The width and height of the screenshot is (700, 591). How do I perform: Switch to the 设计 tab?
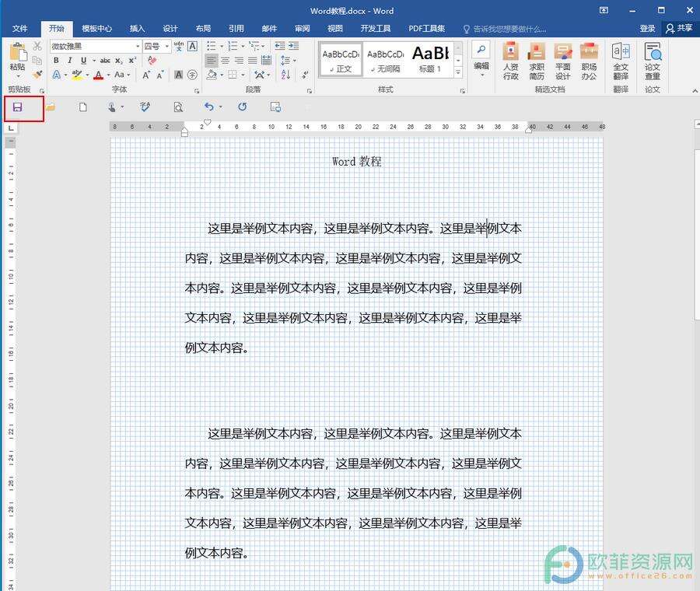170,29
